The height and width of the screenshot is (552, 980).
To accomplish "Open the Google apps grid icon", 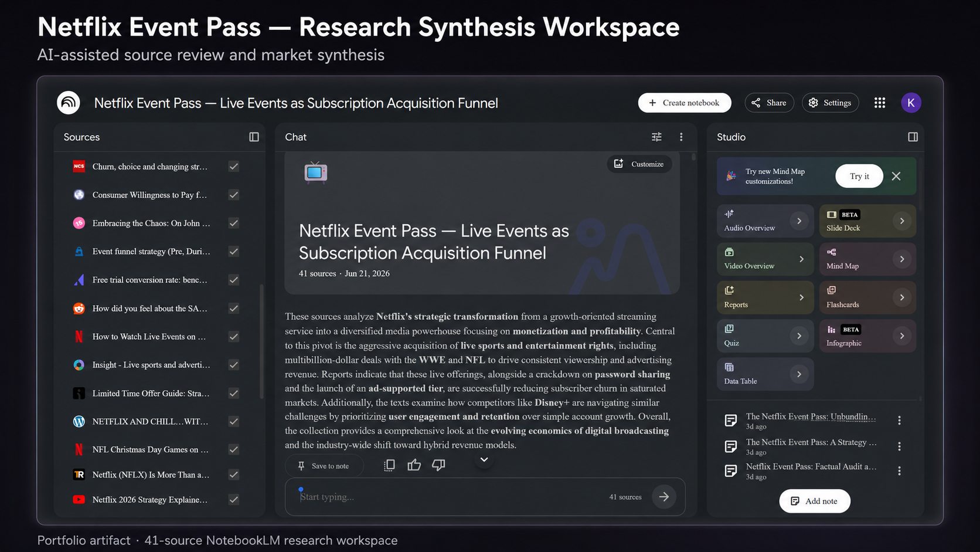I will 880,103.
